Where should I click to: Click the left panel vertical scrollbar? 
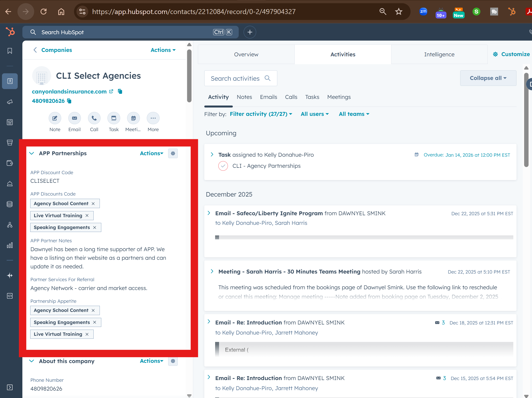pyautogui.click(x=189, y=76)
